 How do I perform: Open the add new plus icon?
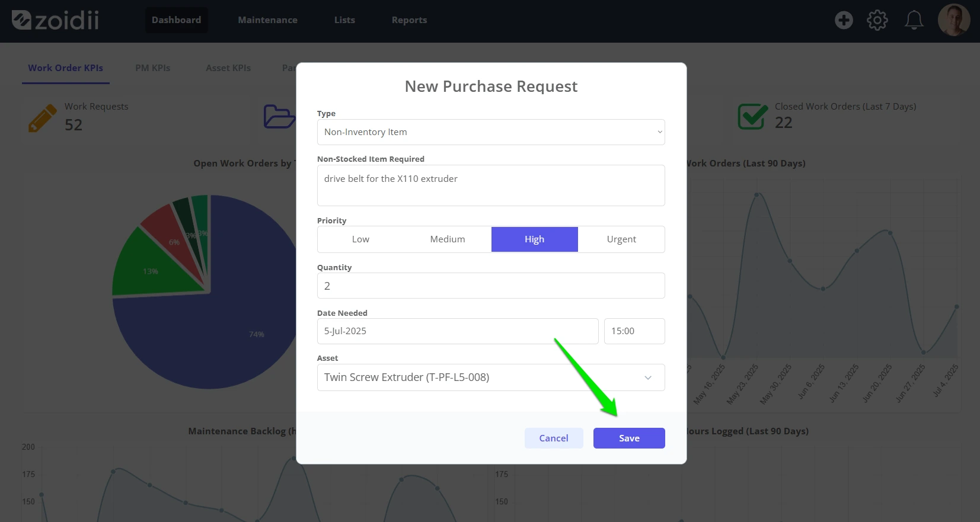(x=844, y=20)
